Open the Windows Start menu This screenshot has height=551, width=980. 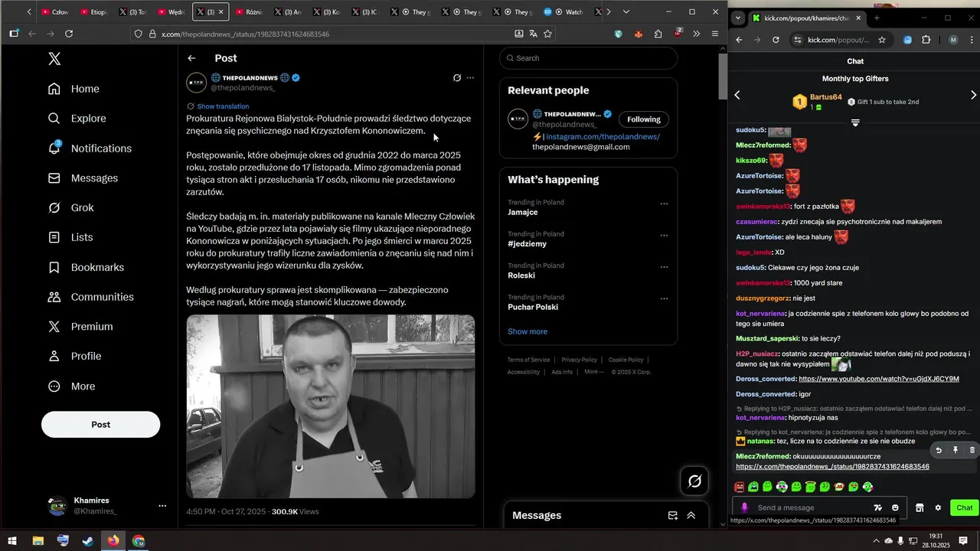coord(12,541)
